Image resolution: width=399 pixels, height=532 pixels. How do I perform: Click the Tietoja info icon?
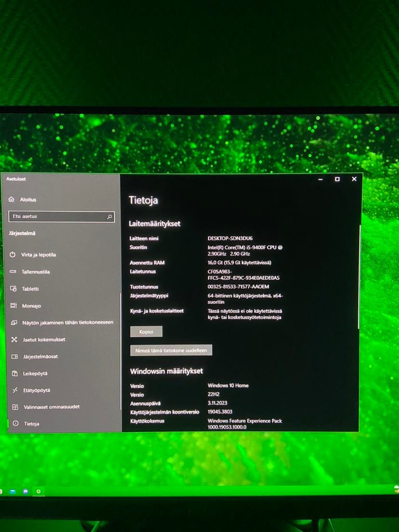click(x=15, y=423)
